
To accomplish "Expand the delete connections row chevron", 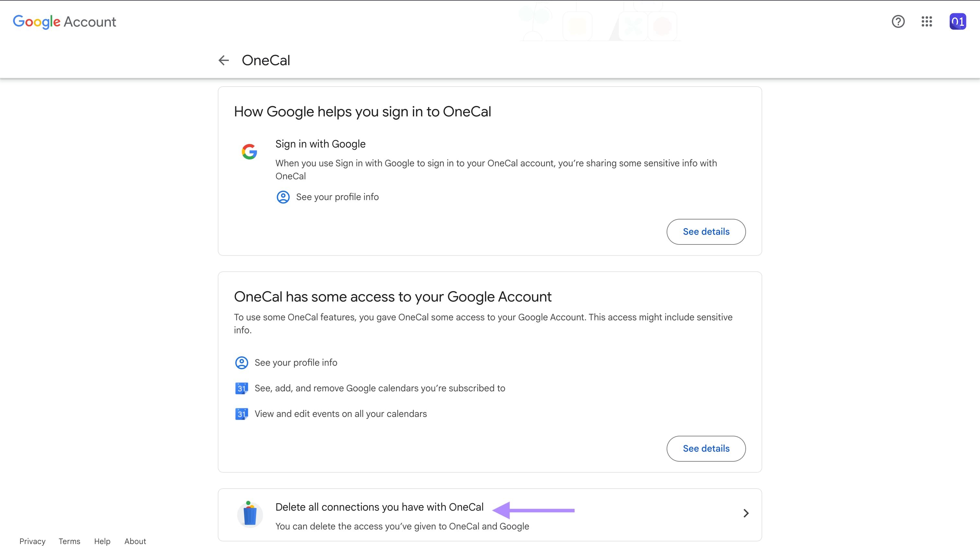I will 746,513.
